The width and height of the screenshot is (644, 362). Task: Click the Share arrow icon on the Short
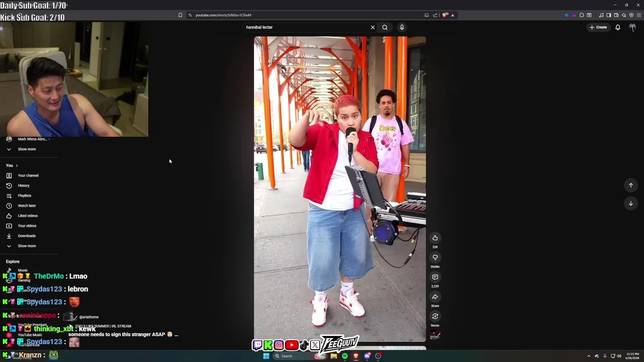tap(435, 297)
